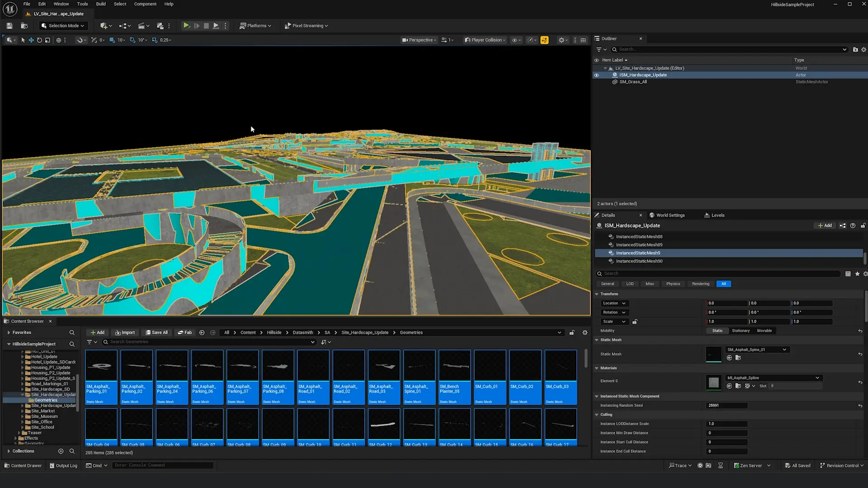Open the MI_Asphalt_Spline material dropdown

(x=774, y=378)
